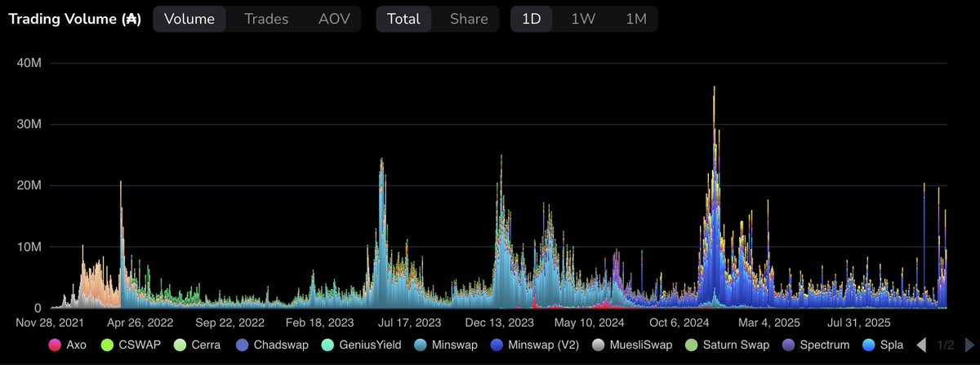
Task: Go to previous legend page arrow
Action: (920, 345)
